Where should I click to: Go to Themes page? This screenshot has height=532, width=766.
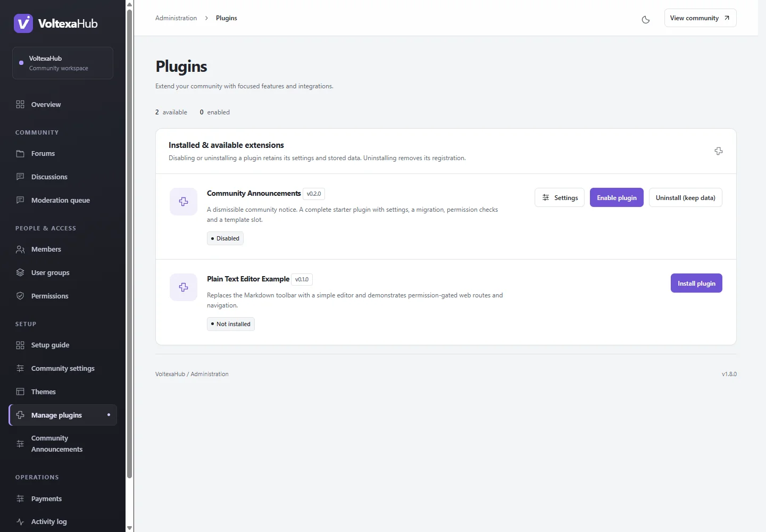tap(63, 392)
